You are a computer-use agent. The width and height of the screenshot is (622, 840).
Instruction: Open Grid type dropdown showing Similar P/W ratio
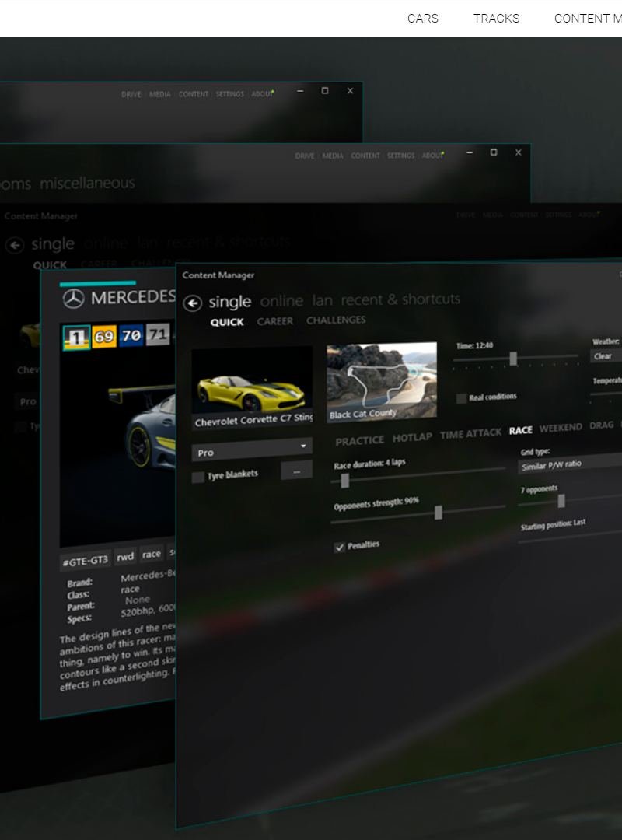pyautogui.click(x=571, y=465)
